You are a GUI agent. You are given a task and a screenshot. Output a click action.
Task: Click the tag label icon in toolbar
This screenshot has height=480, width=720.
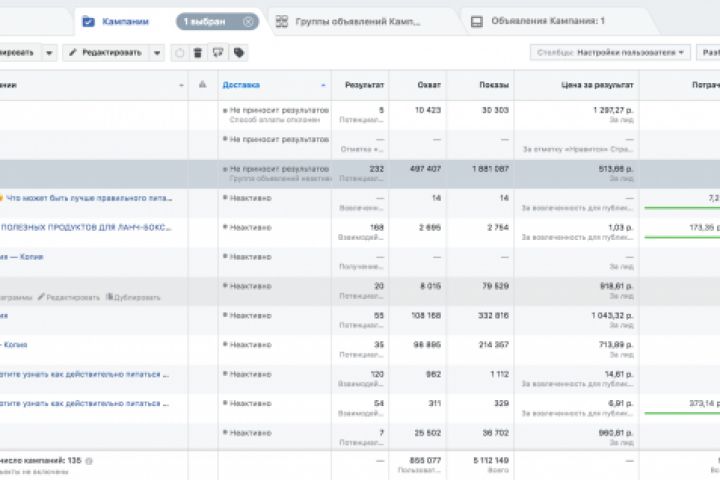coord(239,53)
